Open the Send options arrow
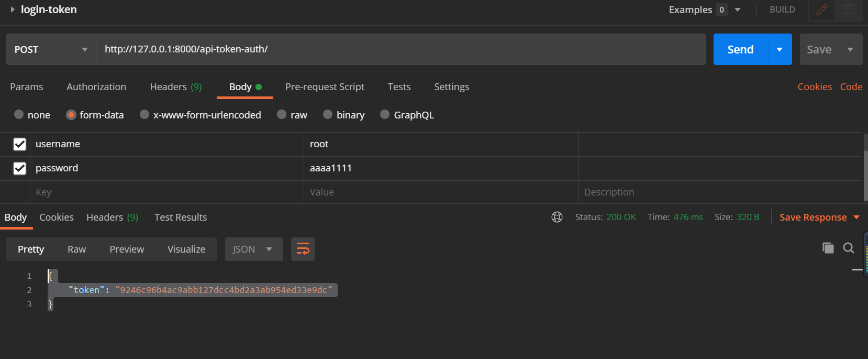868x359 pixels. pyautogui.click(x=780, y=49)
